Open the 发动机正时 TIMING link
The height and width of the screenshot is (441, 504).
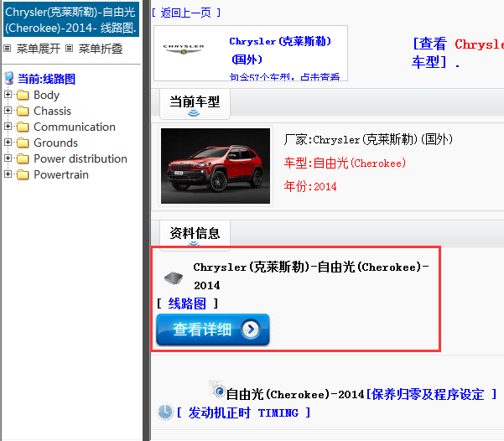pos(244,412)
